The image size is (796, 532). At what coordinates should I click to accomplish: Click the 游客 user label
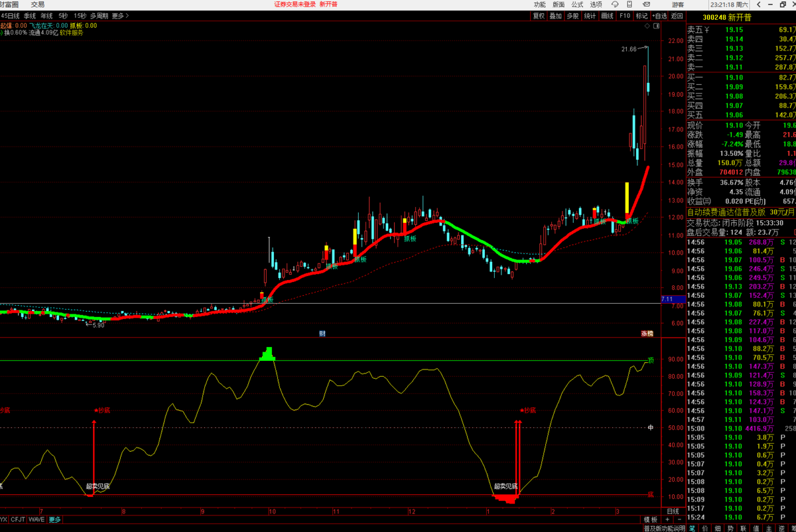click(678, 4)
